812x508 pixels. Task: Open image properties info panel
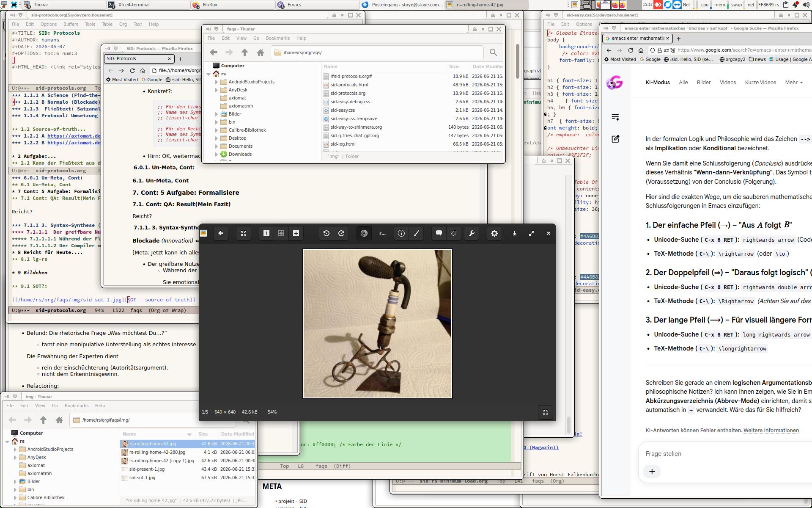coord(401,233)
